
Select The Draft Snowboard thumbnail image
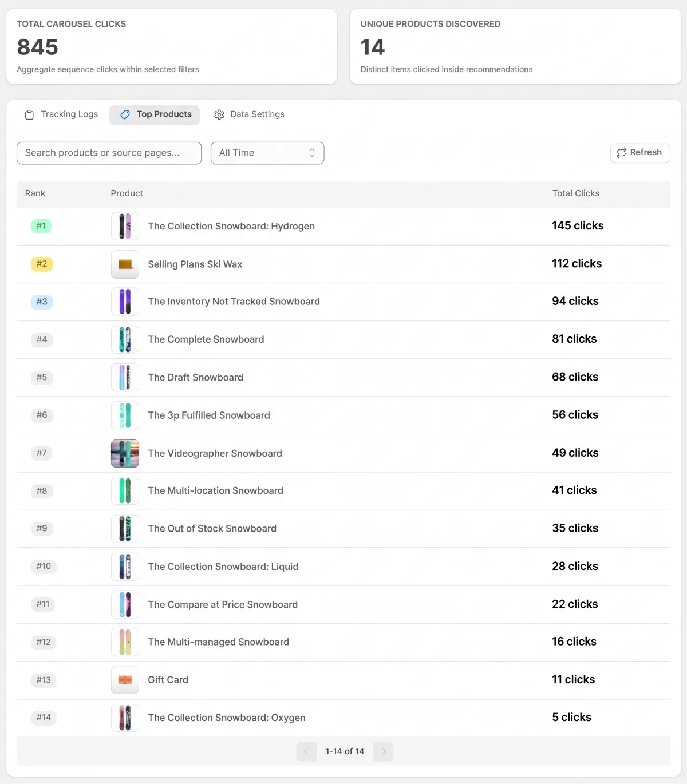pos(125,377)
